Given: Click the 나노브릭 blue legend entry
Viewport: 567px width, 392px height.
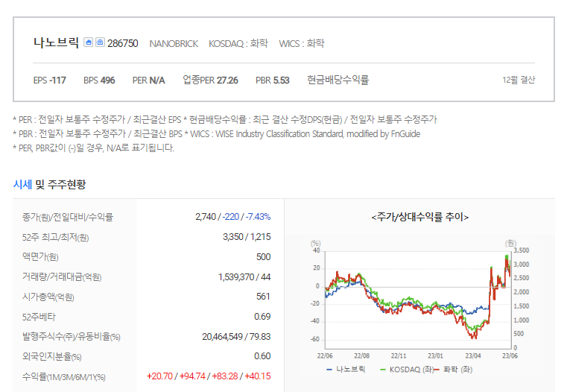Looking at the screenshot, I should pos(346,370).
